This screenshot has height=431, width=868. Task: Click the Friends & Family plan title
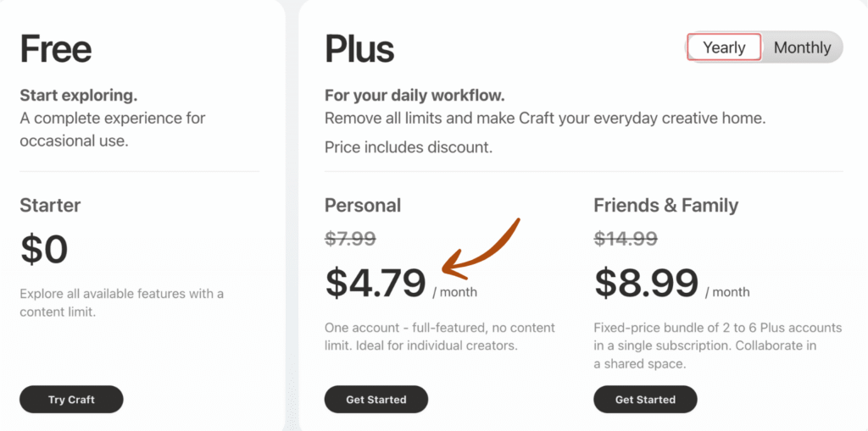665,205
